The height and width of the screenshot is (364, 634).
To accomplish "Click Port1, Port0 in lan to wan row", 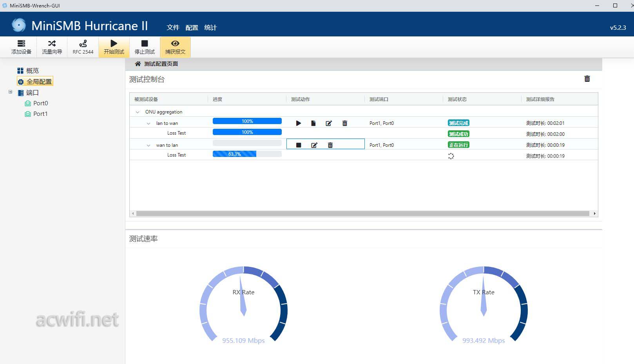I will coord(382,123).
